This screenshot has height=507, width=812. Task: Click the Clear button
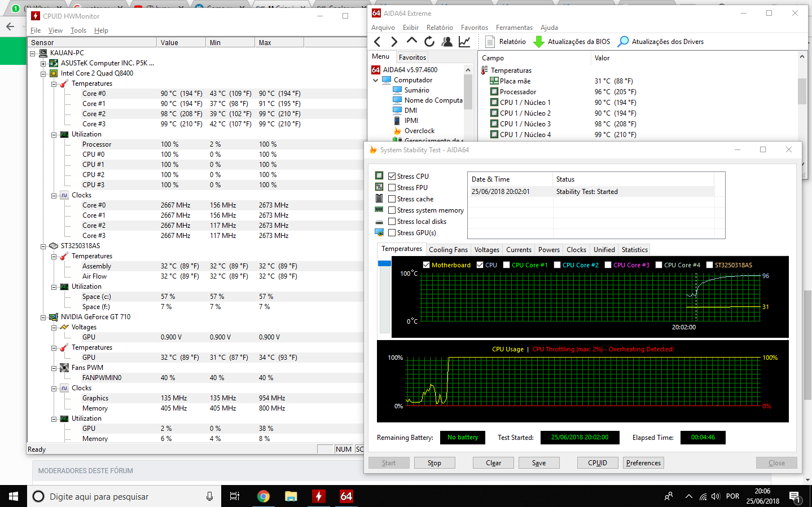coord(494,463)
